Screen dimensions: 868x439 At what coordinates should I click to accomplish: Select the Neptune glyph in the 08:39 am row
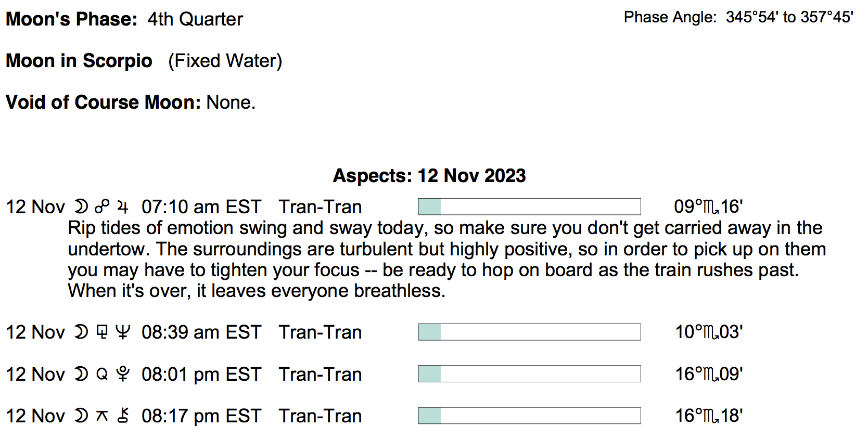pyautogui.click(x=123, y=332)
